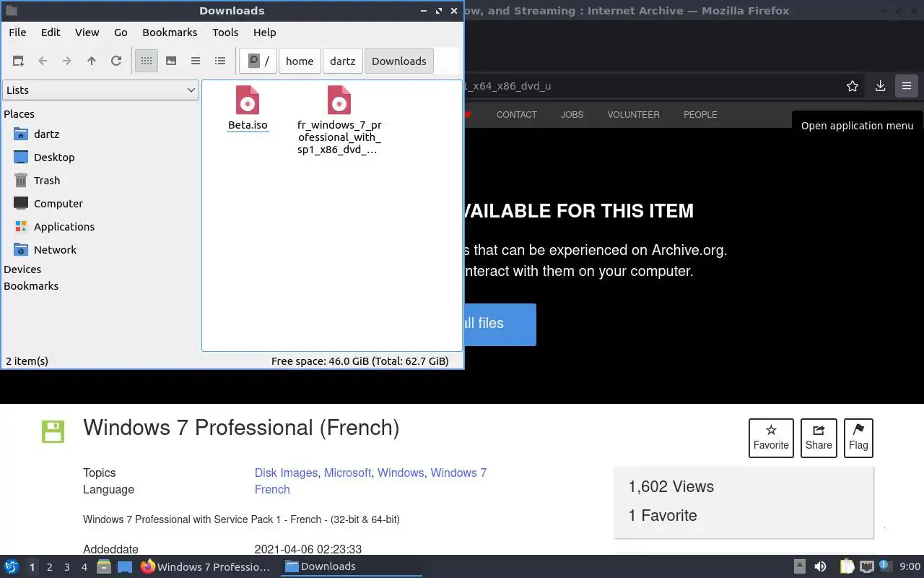Click the '2 item(s)' status text
The width and height of the screenshot is (924, 578).
(x=27, y=361)
